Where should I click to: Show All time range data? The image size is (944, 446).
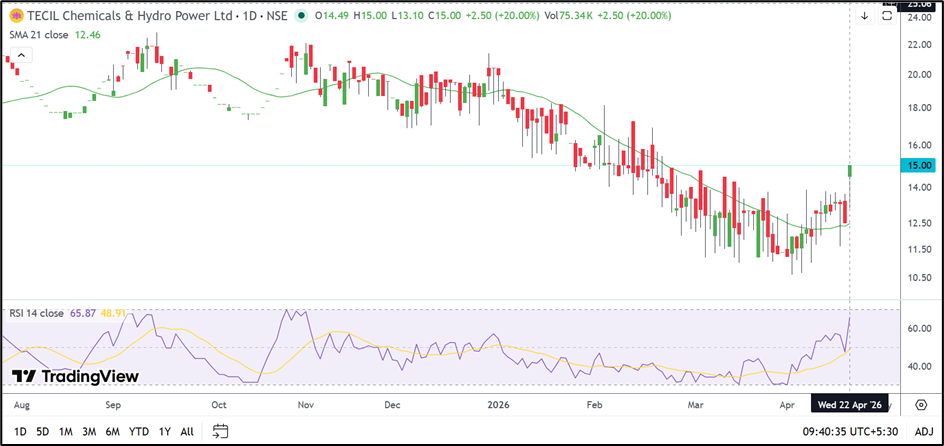pos(187,432)
